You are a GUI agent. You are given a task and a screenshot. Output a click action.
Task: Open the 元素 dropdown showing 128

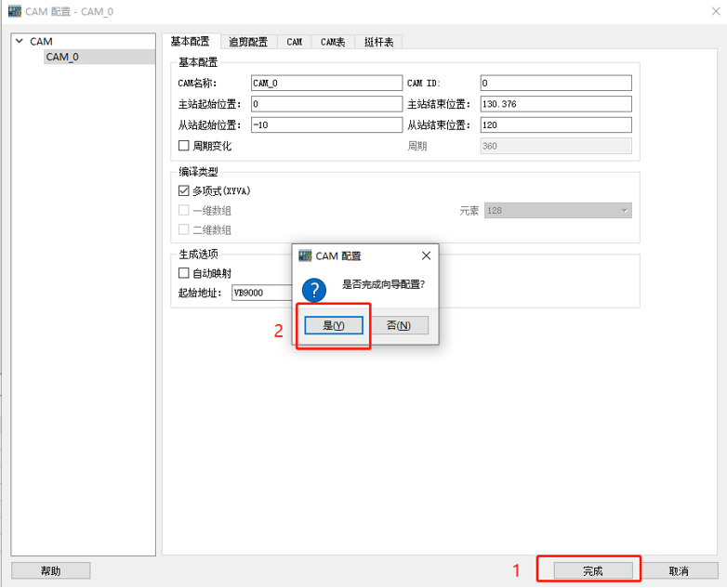(558, 210)
